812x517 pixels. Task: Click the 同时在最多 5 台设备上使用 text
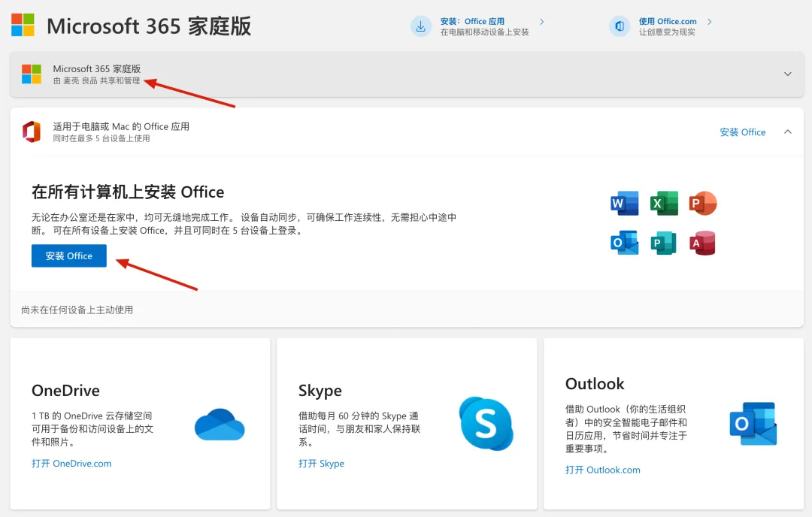(101, 138)
